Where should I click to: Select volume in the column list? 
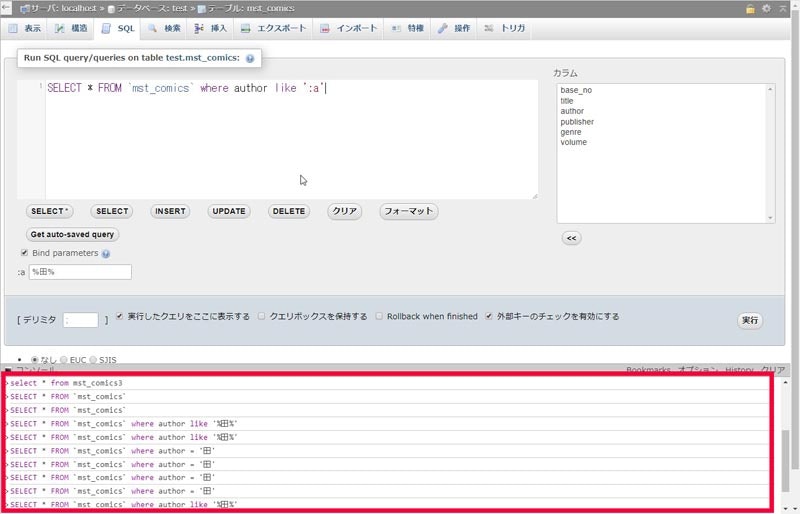[573, 142]
